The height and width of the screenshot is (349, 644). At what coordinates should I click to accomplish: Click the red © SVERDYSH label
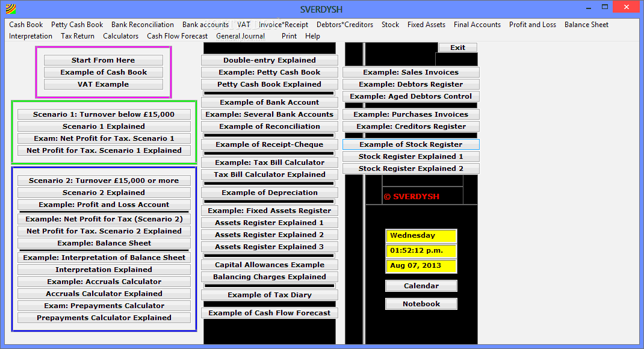point(412,197)
